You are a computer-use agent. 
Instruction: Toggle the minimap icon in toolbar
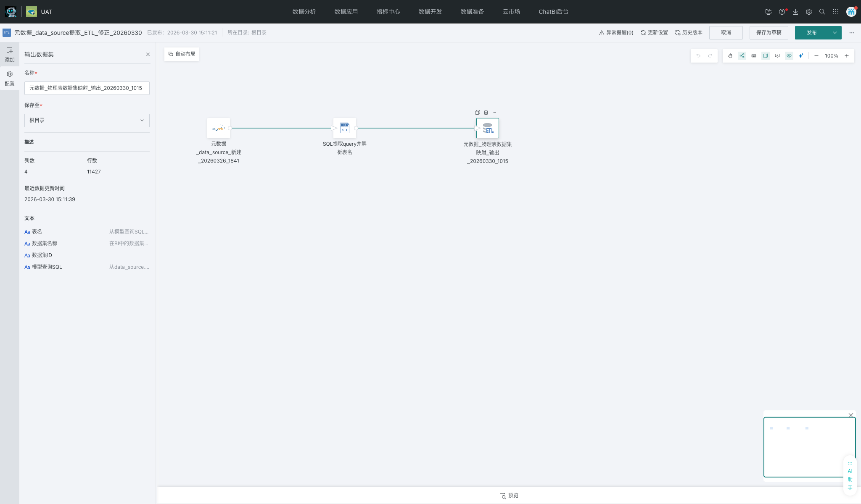coord(766,56)
